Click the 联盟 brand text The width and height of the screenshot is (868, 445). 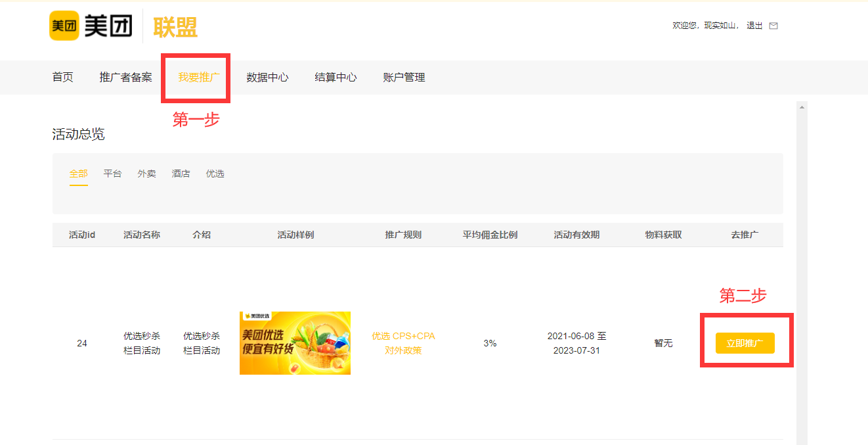(175, 26)
